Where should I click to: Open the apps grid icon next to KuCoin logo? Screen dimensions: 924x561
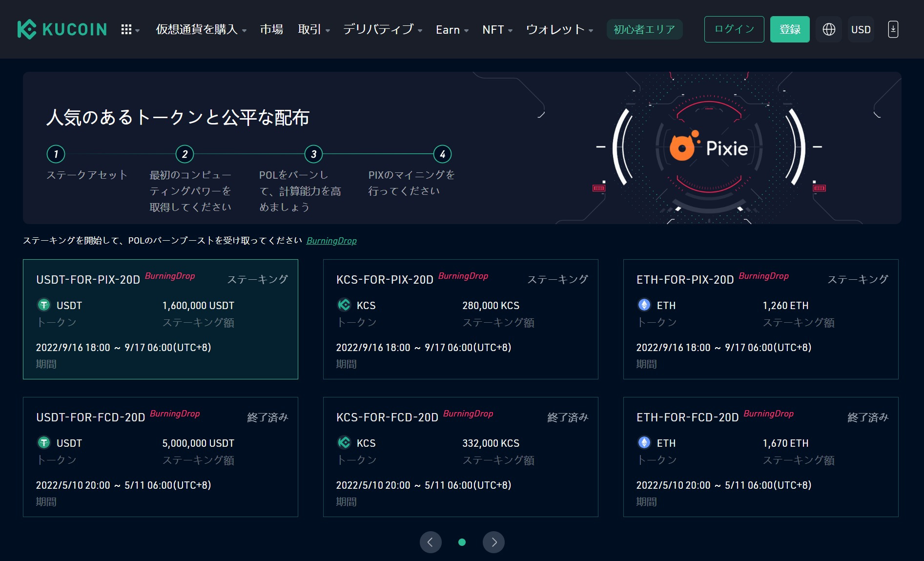(126, 29)
